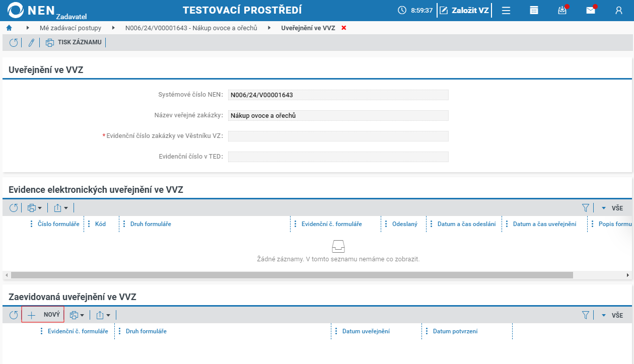Image resolution: width=634 pixels, height=364 pixels.
Task: Open Mé zadávací postupy breadcrumb
Action: point(71,28)
